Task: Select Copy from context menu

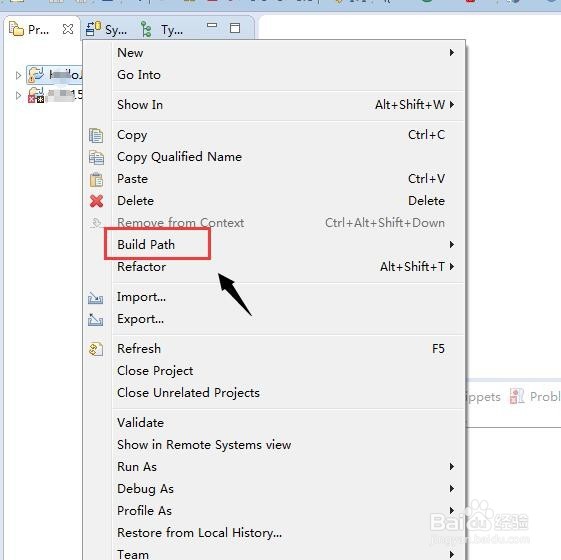Action: pos(274,135)
